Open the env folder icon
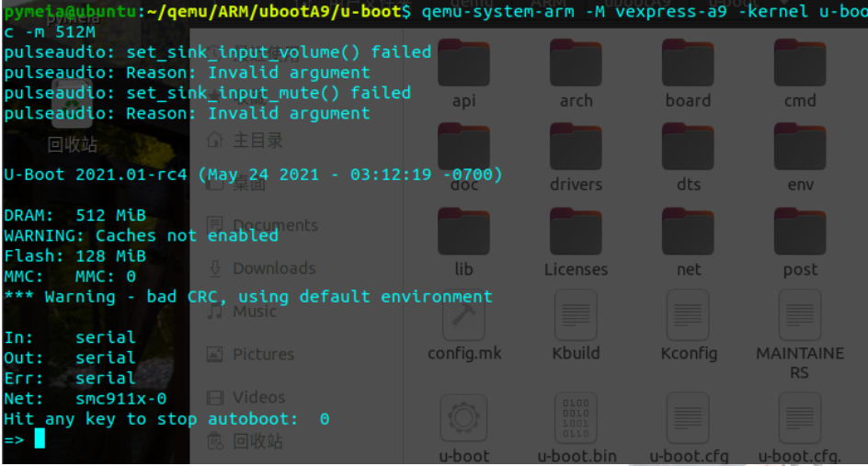Viewport: 868px width, 466px height. tap(800, 147)
